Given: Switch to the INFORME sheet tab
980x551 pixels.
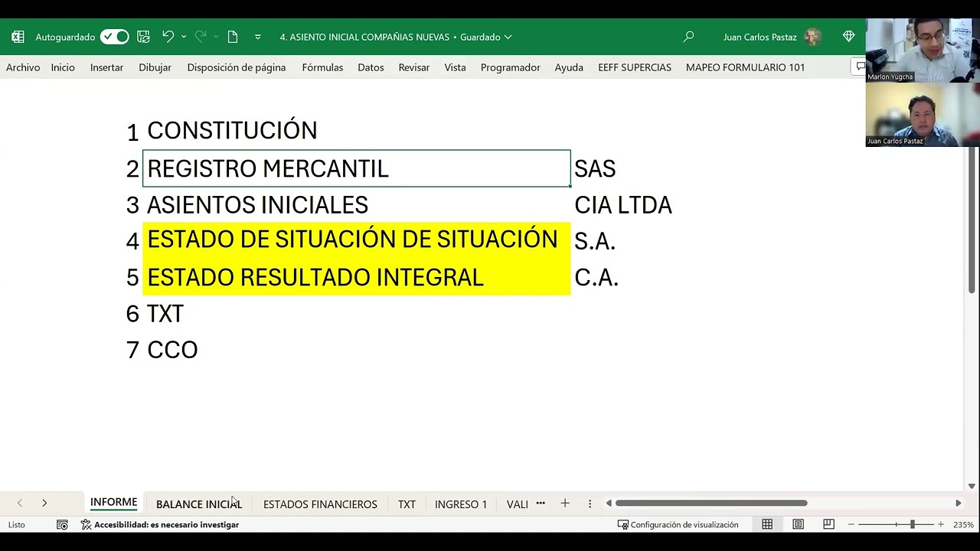Looking at the screenshot, I should click(x=113, y=503).
